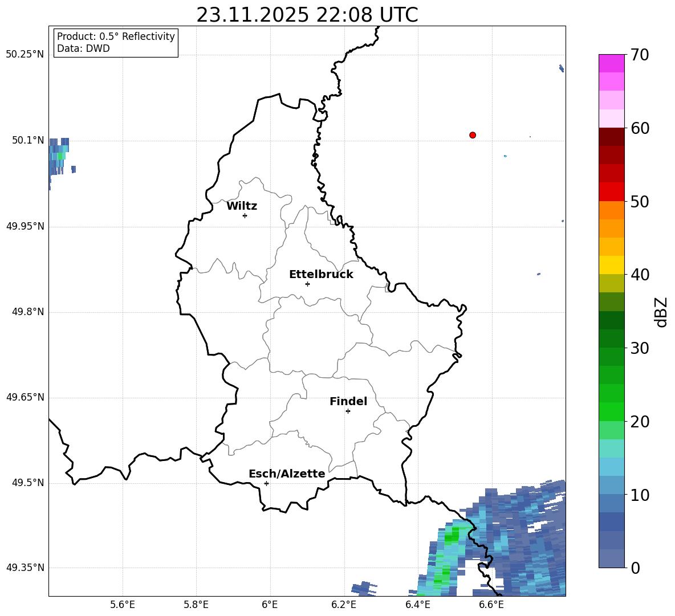Click the 30 tick on colorbar
675x616 pixels.
tap(639, 348)
